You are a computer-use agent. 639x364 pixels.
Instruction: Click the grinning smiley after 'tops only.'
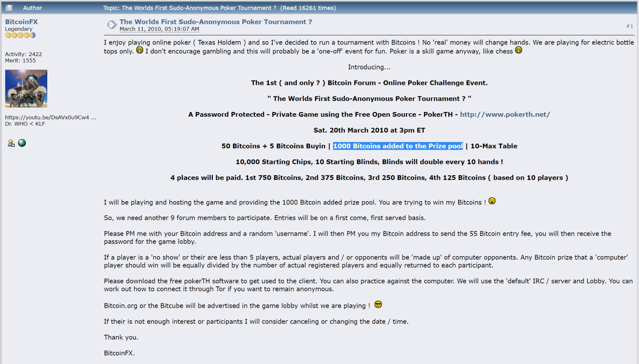point(140,50)
